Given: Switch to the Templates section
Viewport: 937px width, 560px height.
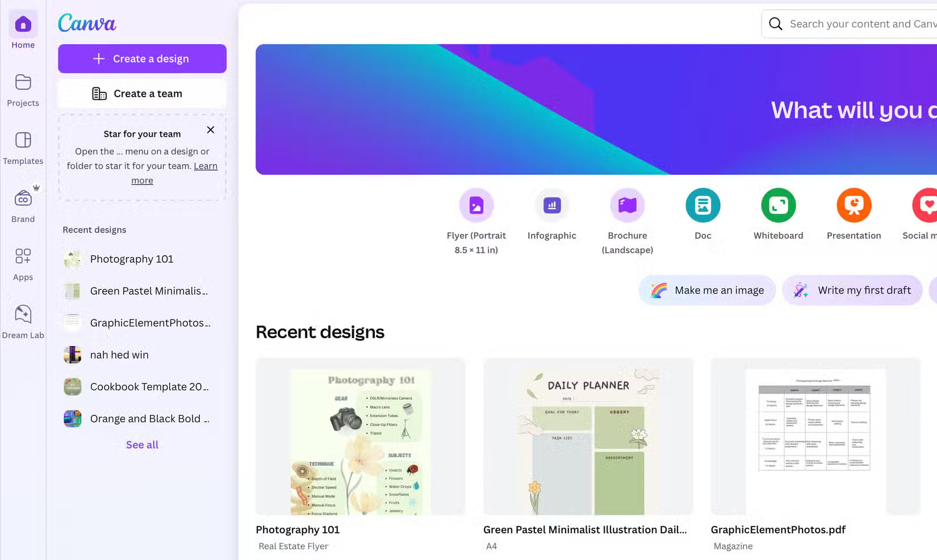Looking at the screenshot, I should [23, 147].
